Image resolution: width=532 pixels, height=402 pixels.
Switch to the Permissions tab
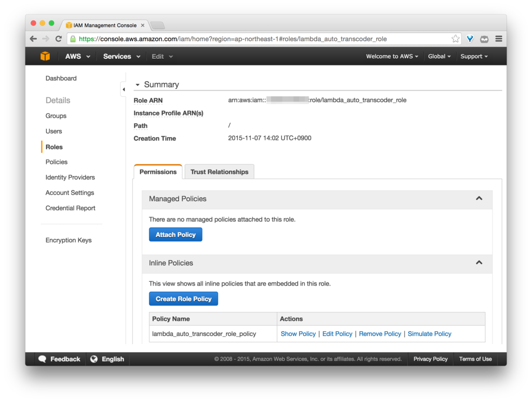click(x=158, y=172)
